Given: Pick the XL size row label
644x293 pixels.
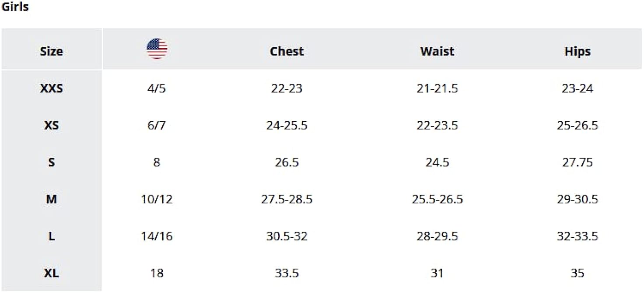Looking at the screenshot, I should [51, 274].
